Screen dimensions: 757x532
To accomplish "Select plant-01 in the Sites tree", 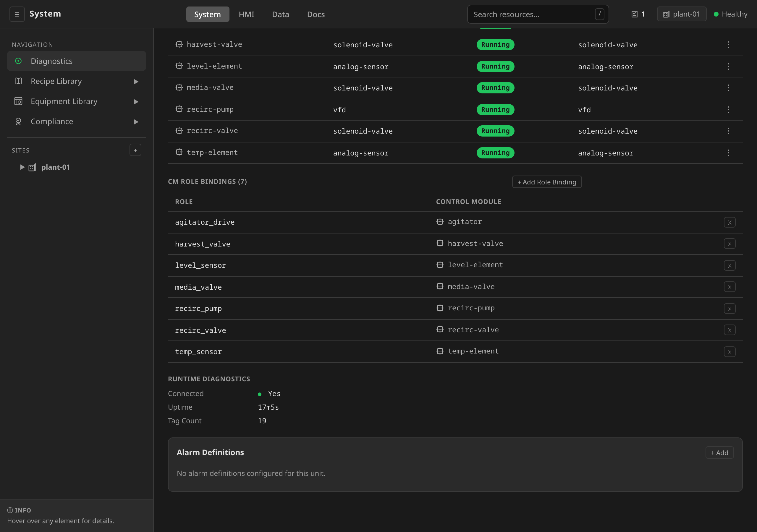I will [x=55, y=167].
